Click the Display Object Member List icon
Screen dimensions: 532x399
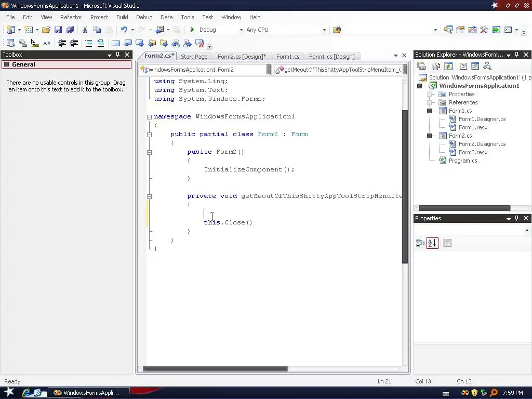[11, 43]
